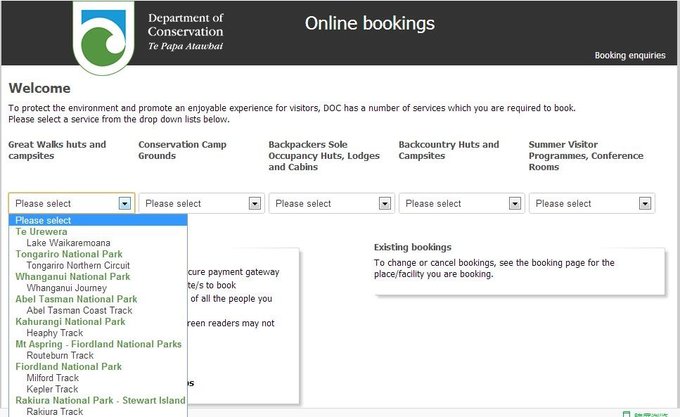Click the Existing bookings info panel
This screenshot has height=417, width=680.
coord(513,267)
